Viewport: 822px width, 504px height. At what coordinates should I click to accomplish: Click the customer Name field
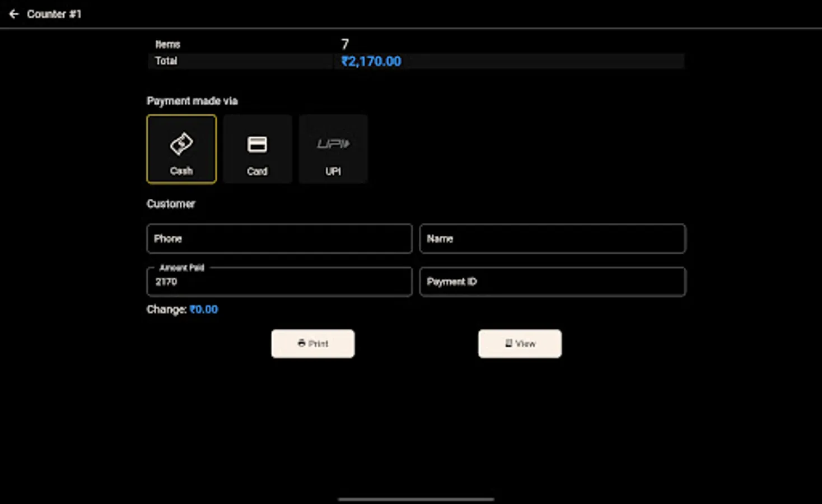click(552, 239)
